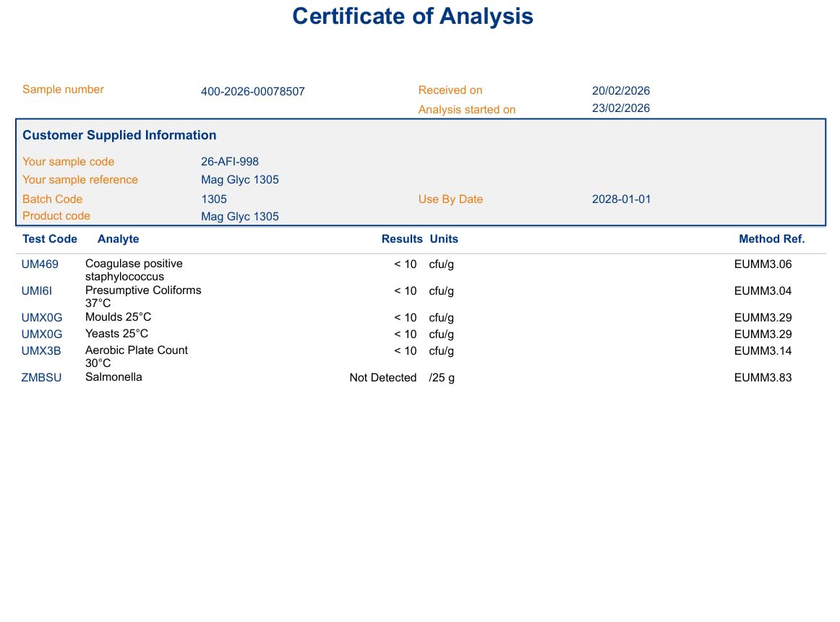Click the Received on label
This screenshot has height=622, width=840.
[450, 90]
